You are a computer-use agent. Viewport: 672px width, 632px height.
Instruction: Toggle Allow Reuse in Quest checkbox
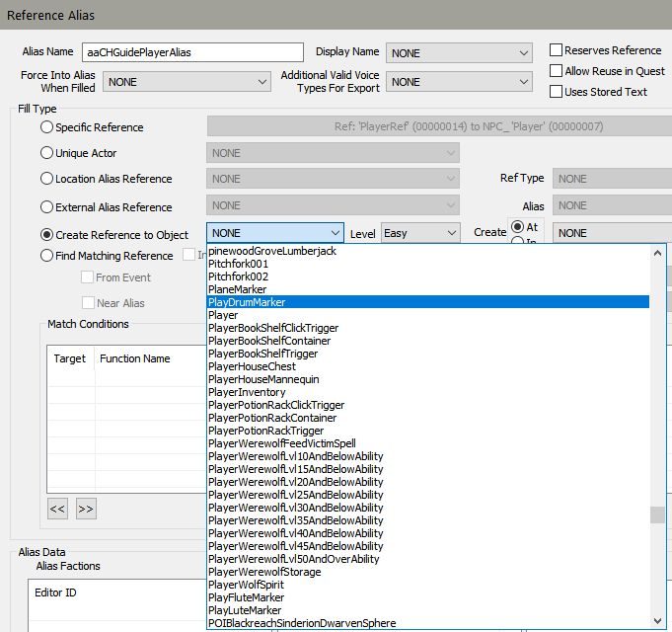pyautogui.click(x=557, y=71)
